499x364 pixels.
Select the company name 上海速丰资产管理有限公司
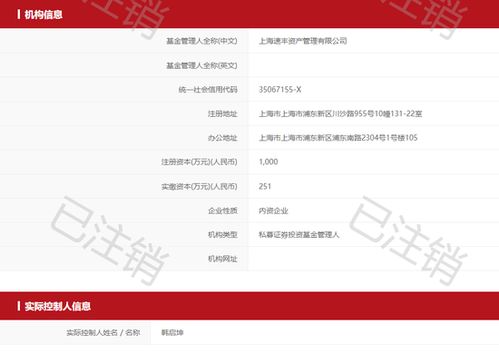[303, 41]
